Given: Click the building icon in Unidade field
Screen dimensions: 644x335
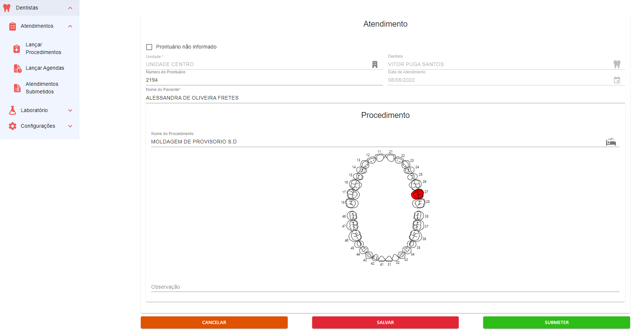Looking at the screenshot, I should pos(375,65).
